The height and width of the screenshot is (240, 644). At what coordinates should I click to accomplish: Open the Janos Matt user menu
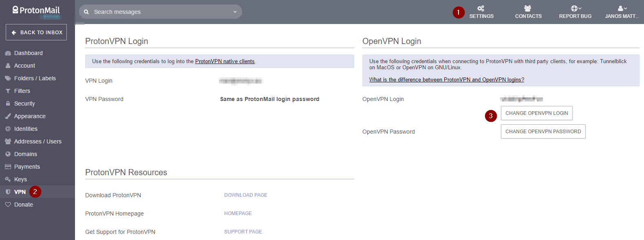pyautogui.click(x=622, y=11)
